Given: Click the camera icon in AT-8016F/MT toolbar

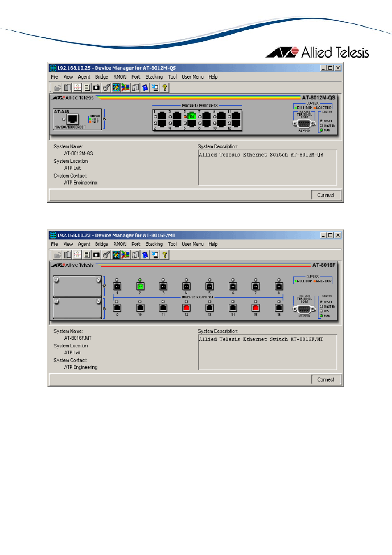Looking at the screenshot, I should coord(97,255).
